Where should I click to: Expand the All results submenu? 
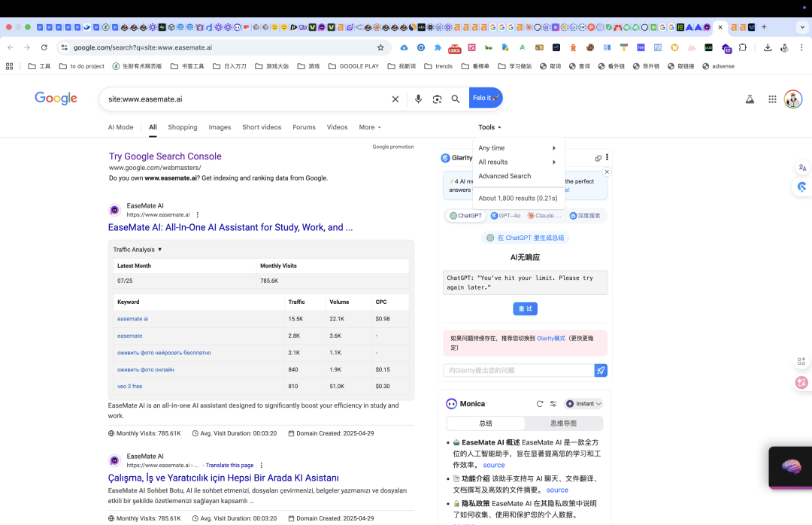point(518,162)
